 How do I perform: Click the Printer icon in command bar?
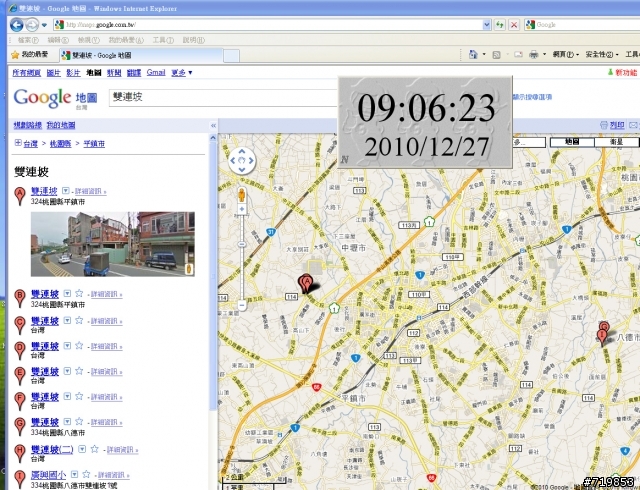(x=533, y=54)
